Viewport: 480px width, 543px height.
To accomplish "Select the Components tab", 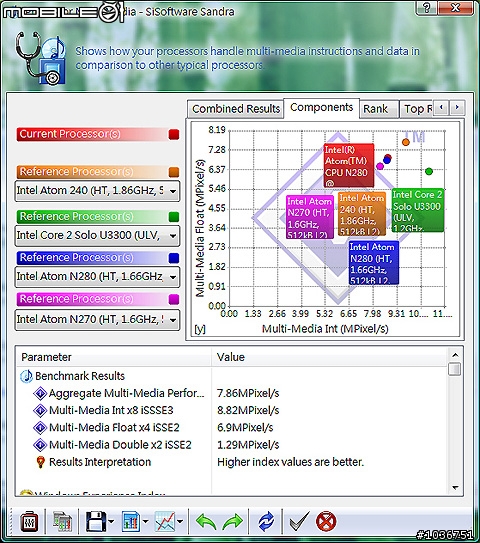I will [321, 108].
